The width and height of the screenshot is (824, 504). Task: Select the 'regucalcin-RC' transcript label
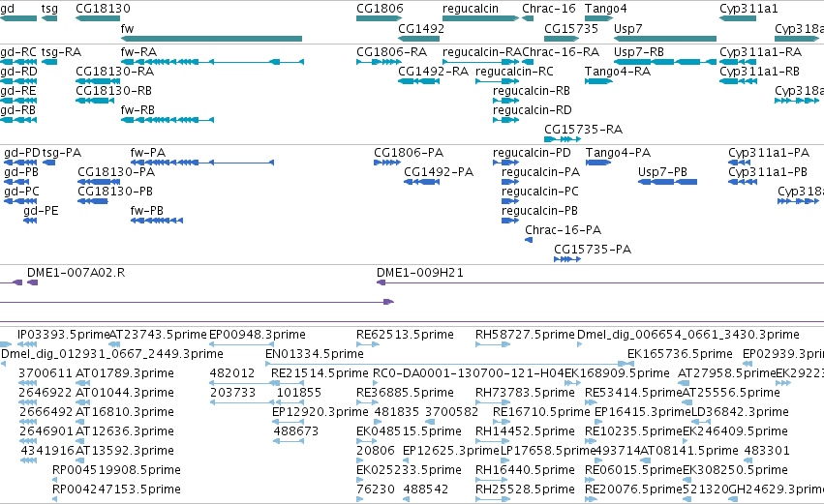[x=514, y=72]
